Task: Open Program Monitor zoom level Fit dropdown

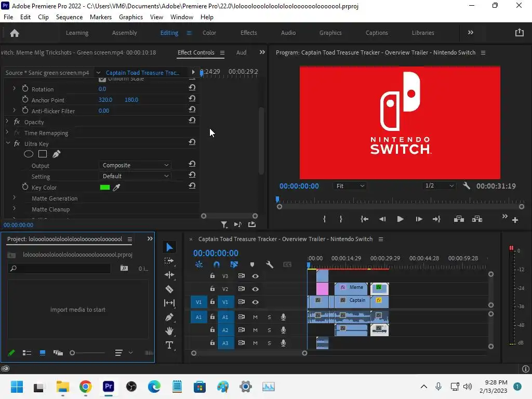Action: pos(350,186)
